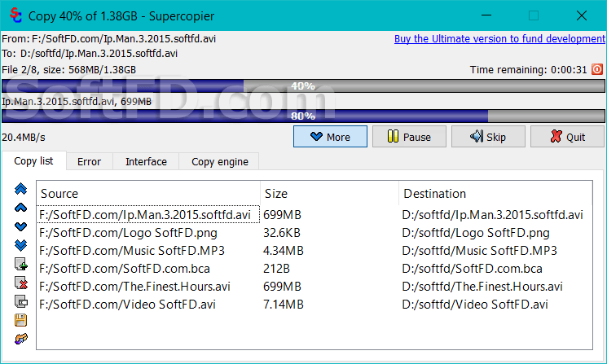Sort by the Destination column header
607x364 pixels.
click(x=495, y=194)
